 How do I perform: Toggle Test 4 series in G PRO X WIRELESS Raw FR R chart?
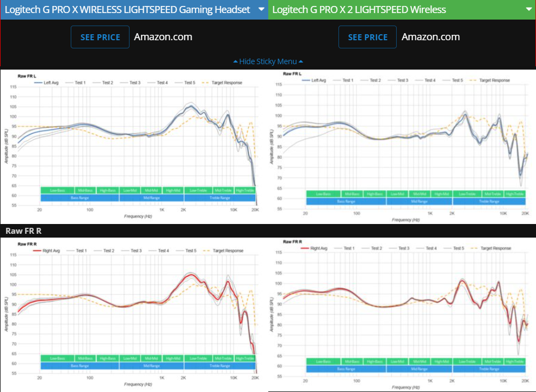click(158, 251)
